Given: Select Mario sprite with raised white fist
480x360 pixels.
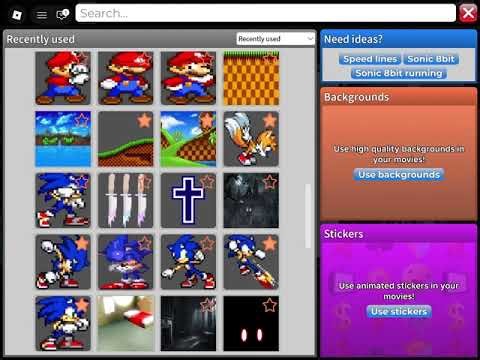Looking at the screenshot, I should pos(63,78).
